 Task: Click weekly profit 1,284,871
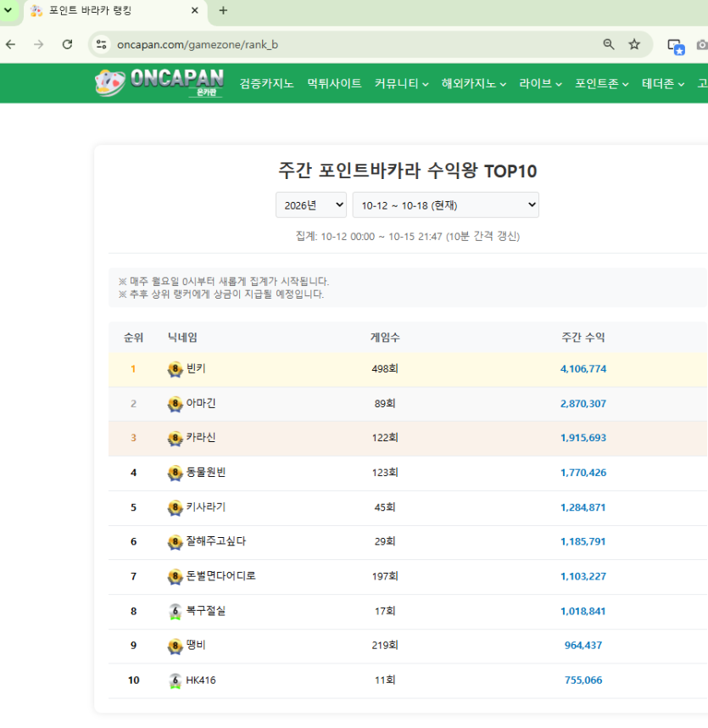[x=583, y=507]
